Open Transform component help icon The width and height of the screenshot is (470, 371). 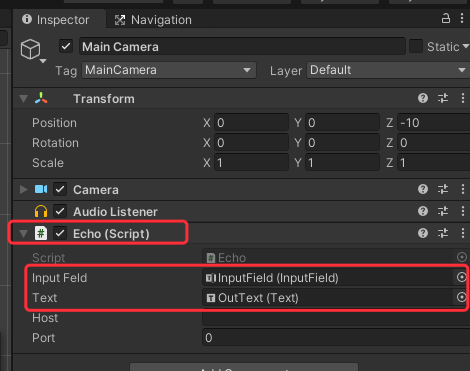tap(423, 98)
